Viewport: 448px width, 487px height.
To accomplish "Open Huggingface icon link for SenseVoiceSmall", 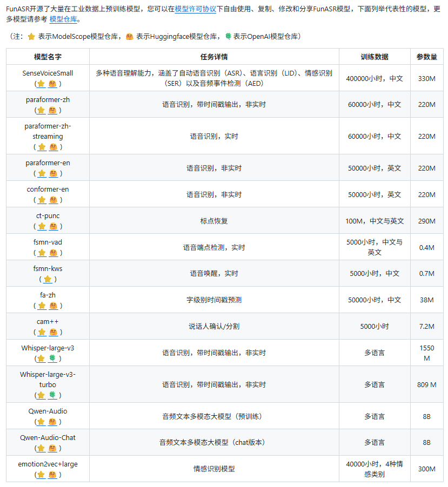I will 52,84.
